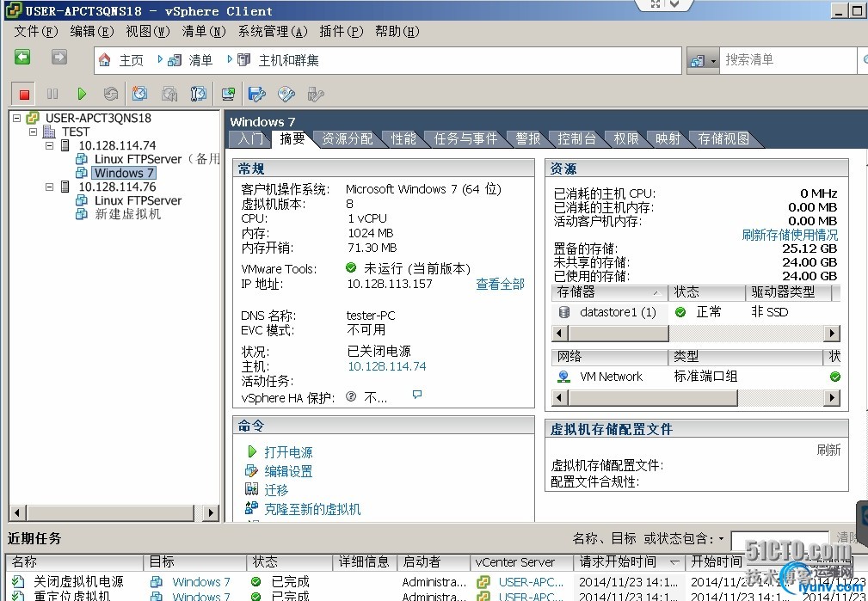Open the 插件(P) menu
Viewport: 868px width, 601px height.
(x=341, y=32)
